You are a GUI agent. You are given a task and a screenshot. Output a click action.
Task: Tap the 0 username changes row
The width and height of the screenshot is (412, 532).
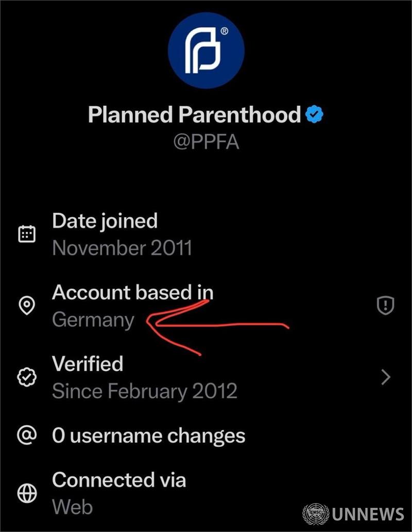148,436
